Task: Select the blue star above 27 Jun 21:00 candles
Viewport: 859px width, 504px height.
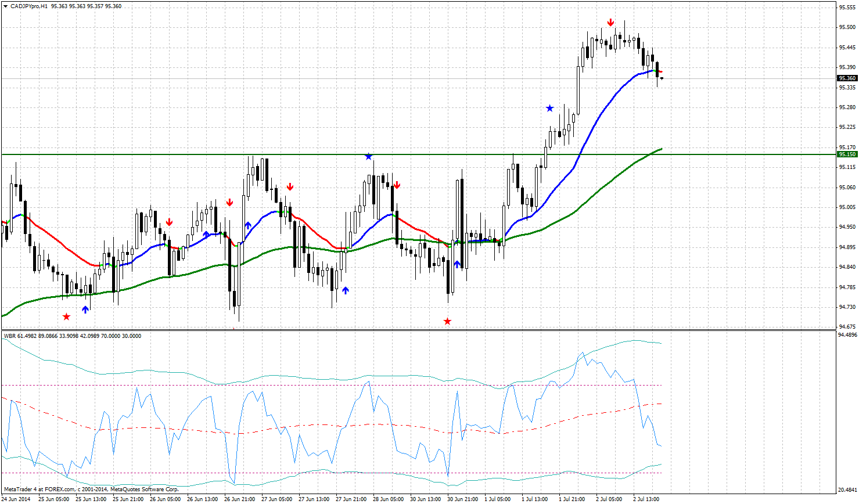Action: 369,156
